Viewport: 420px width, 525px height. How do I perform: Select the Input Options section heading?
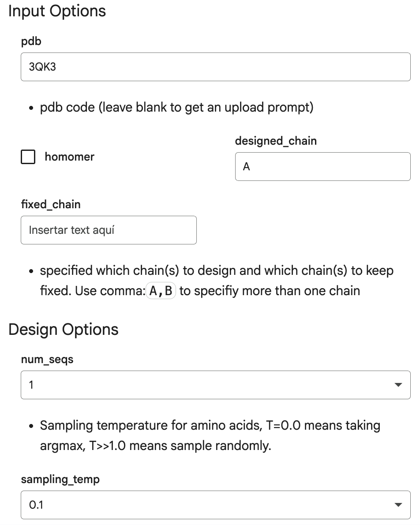click(x=57, y=11)
